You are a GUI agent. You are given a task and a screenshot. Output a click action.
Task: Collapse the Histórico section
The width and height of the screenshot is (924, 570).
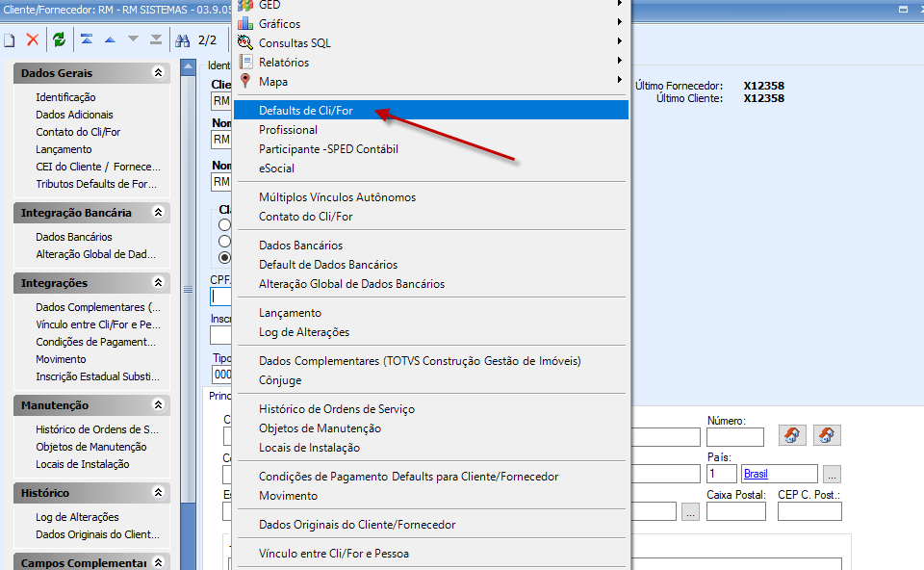[158, 492]
